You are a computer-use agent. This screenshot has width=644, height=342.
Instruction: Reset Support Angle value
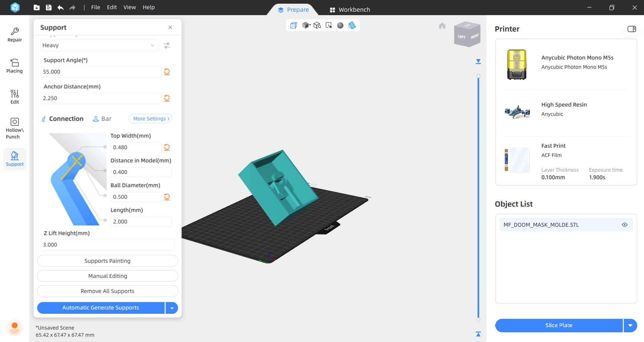[167, 72]
